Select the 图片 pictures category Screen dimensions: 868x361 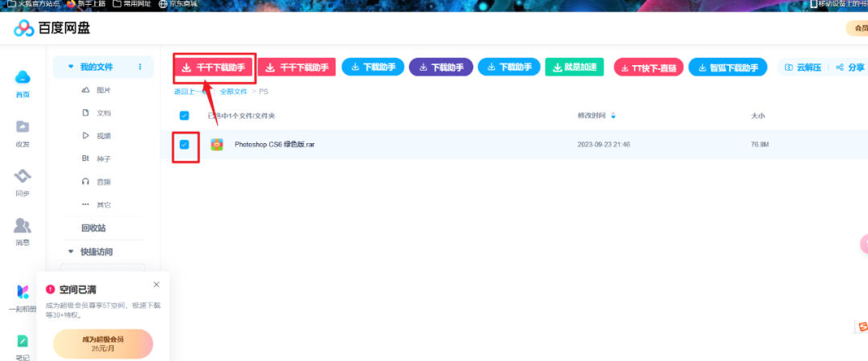click(x=96, y=90)
